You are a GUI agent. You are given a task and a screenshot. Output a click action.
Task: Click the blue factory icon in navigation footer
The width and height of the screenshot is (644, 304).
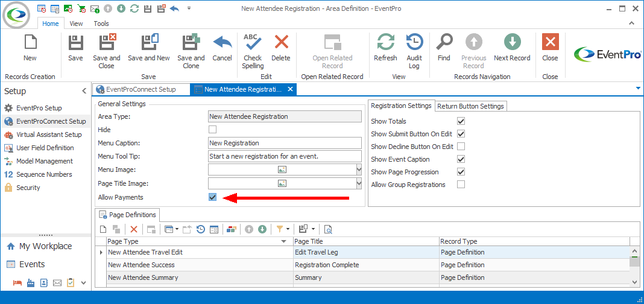pos(30,283)
